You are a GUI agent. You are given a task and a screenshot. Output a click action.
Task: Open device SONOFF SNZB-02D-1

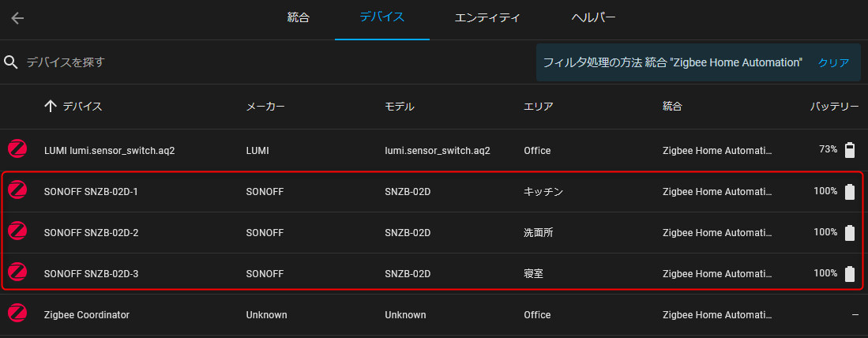(x=91, y=191)
